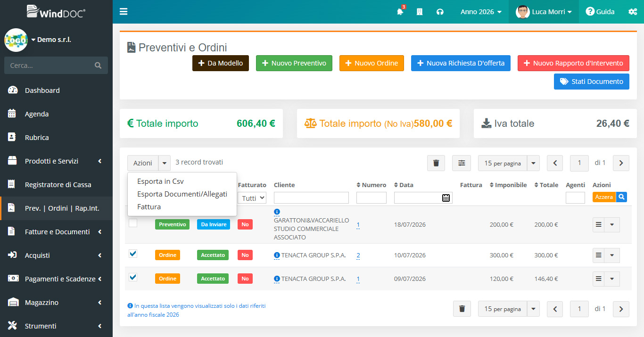Image resolution: width=644 pixels, height=337 pixels.
Task: Open the settings gears icon in header
Action: [633, 12]
